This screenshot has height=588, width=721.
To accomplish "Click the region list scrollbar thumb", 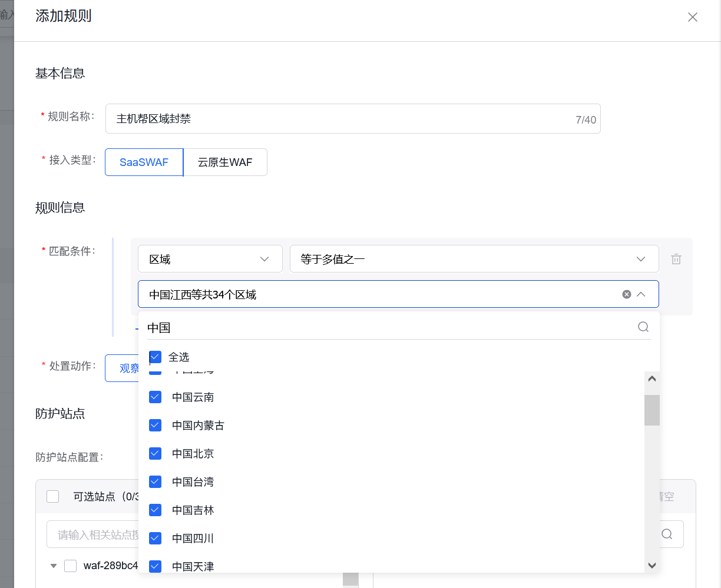I will pos(651,410).
